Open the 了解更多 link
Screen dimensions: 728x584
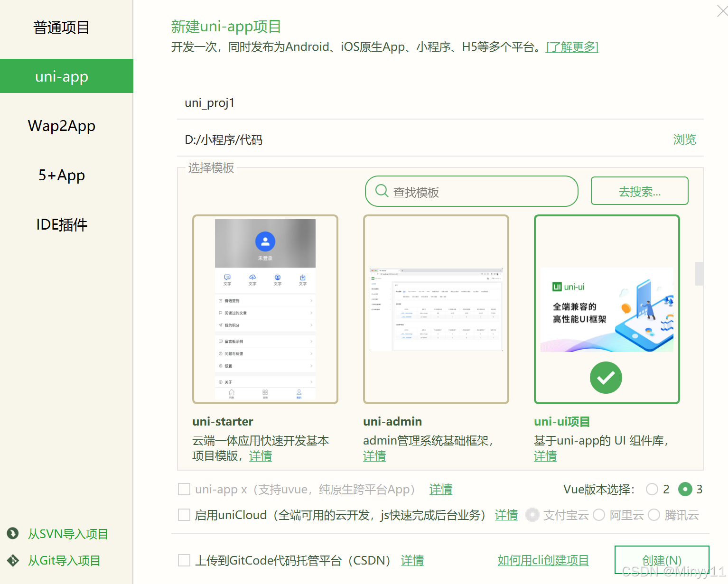572,47
